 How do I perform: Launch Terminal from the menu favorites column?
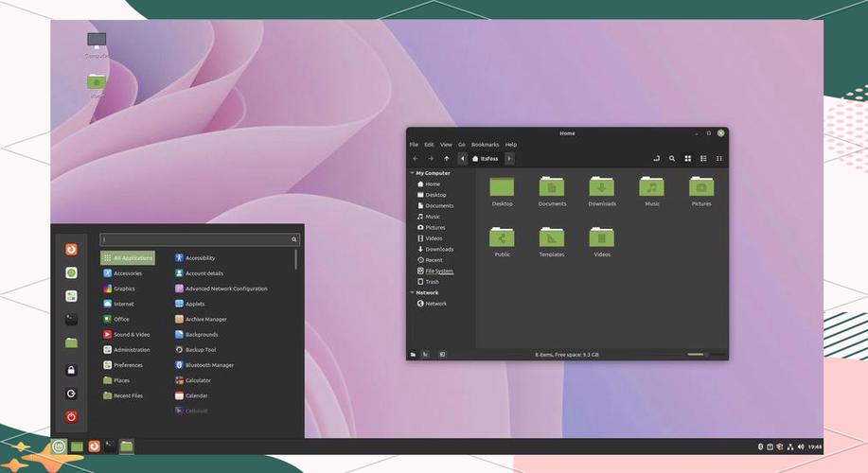coord(71,320)
